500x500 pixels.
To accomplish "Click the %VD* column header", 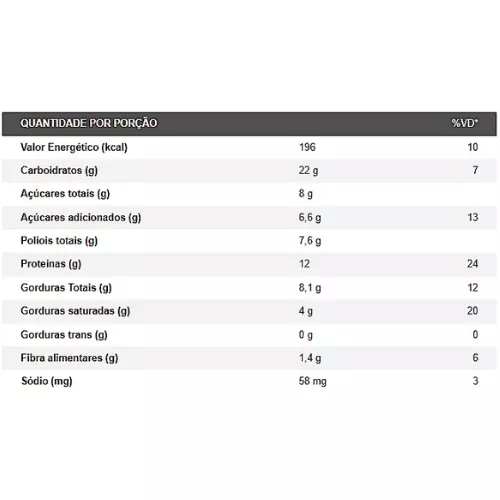I will [465, 123].
